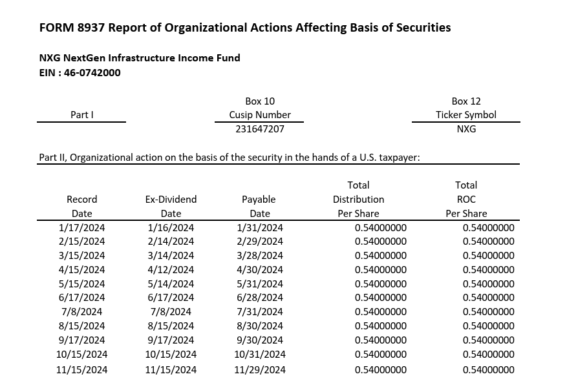This screenshot has height=392, width=567.
Task: Click the payable date 11/29/2024 cell
Action: click(260, 370)
